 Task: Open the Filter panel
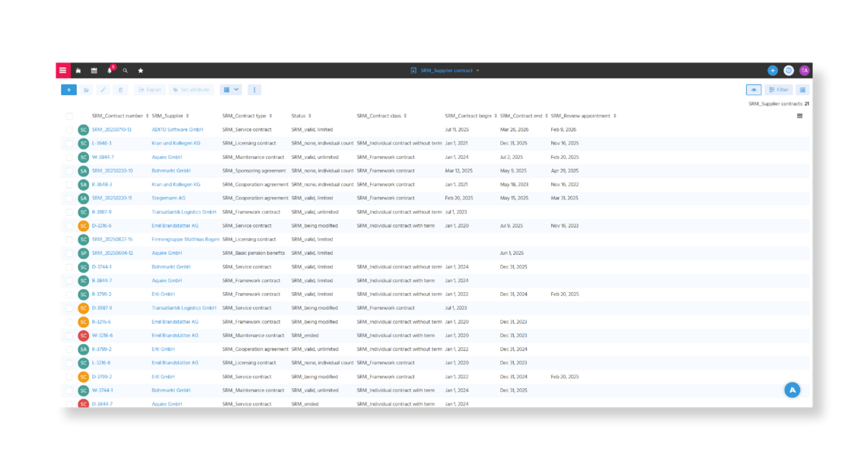click(779, 89)
